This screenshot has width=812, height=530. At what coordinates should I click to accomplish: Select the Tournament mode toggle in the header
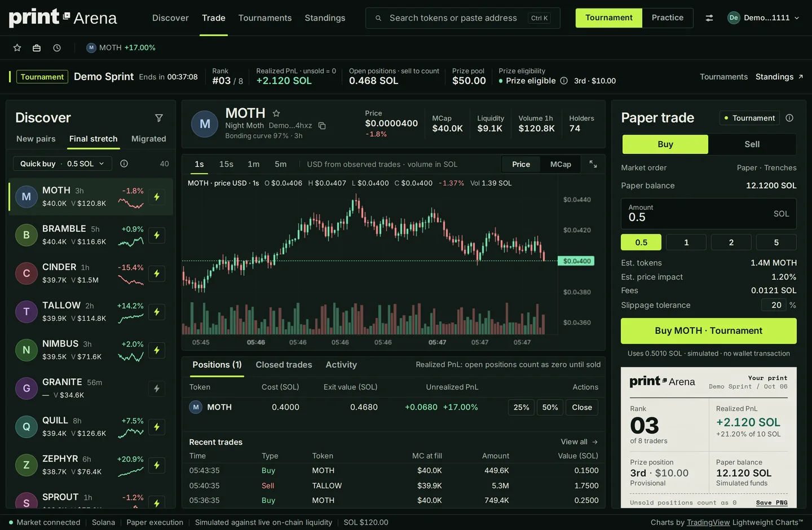pyautogui.click(x=609, y=18)
